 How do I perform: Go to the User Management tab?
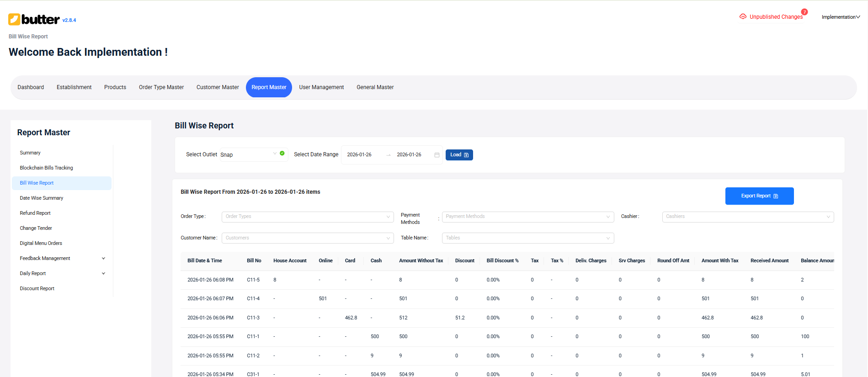[x=321, y=87]
